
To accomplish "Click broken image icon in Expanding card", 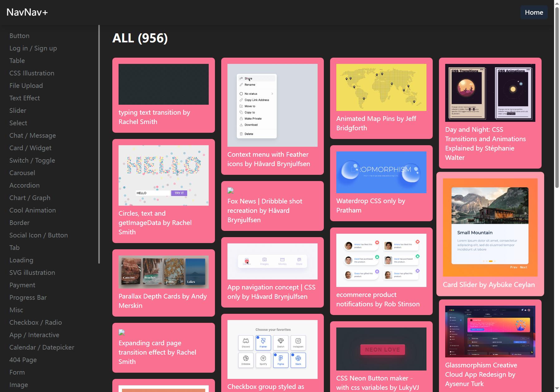I will tap(122, 332).
